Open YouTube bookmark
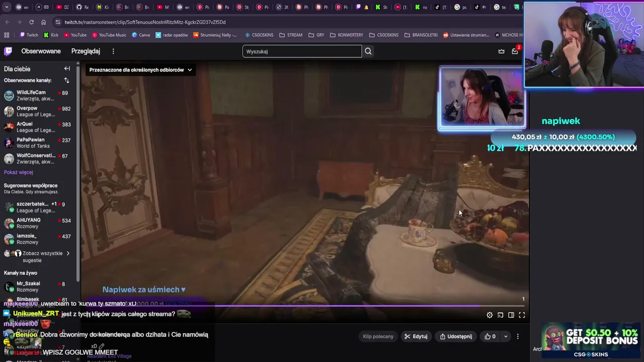The height and width of the screenshot is (362, 644). 75,35
